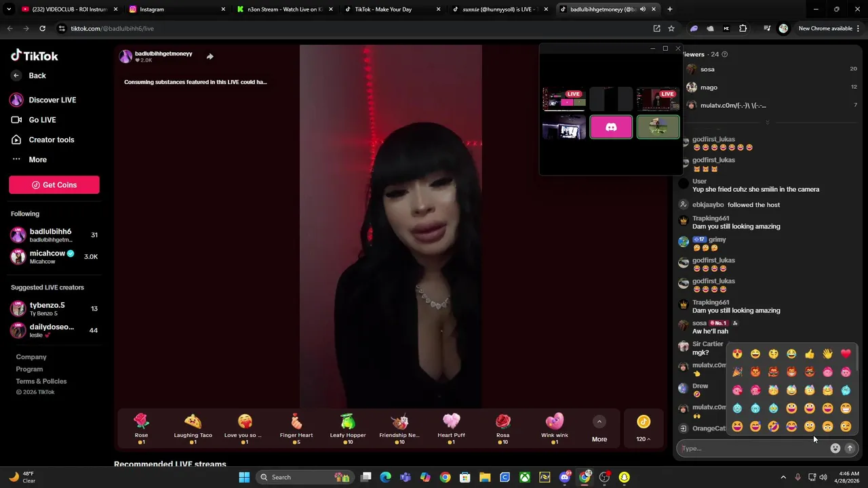Viewport: 868px width, 488px height.
Task: Open micahcow in Following list
Action: tap(54, 257)
